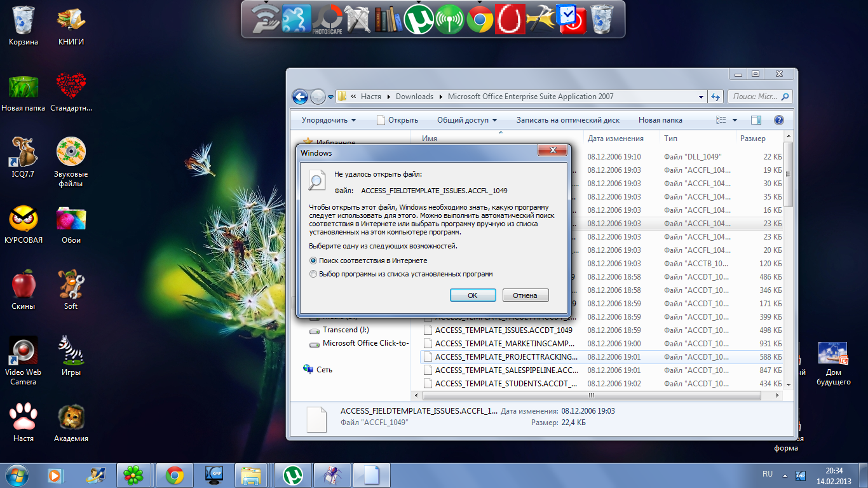Screen dimensions: 868x488
Task: Launch Video Web Camera shortcut
Action: [24, 361]
